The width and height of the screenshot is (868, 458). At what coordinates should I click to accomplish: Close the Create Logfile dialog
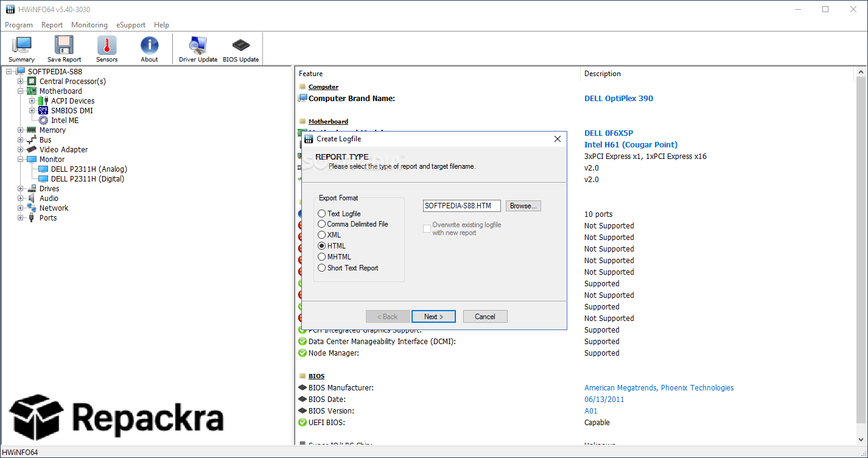pos(558,139)
